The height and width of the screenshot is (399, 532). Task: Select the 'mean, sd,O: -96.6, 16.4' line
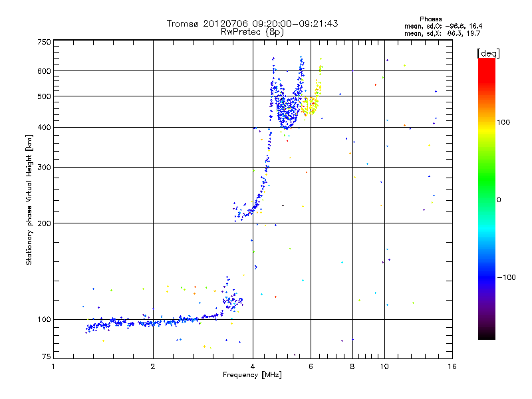443,26
